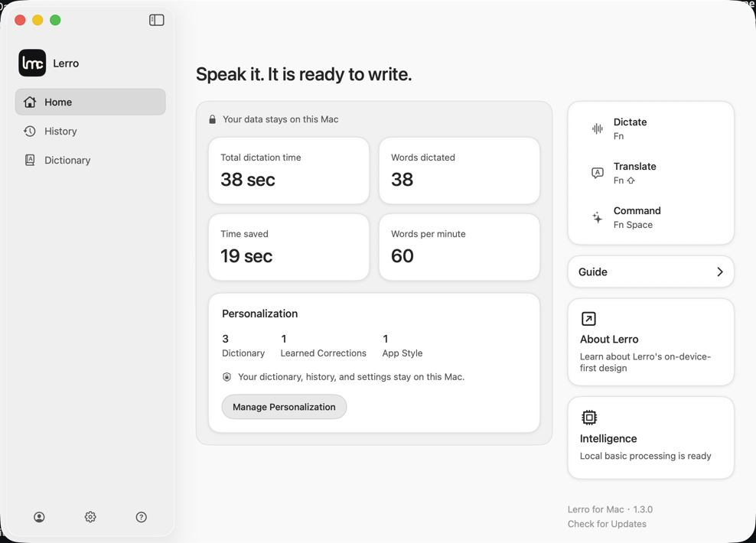This screenshot has height=543, width=756.
Task: Click the lock icon beside privacy notice
Action: coord(212,119)
